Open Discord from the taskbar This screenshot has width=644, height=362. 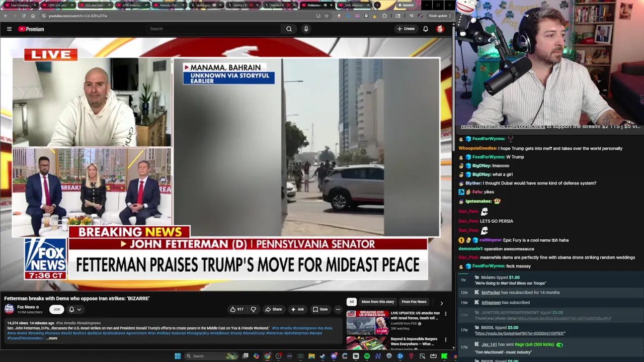pos(334,356)
